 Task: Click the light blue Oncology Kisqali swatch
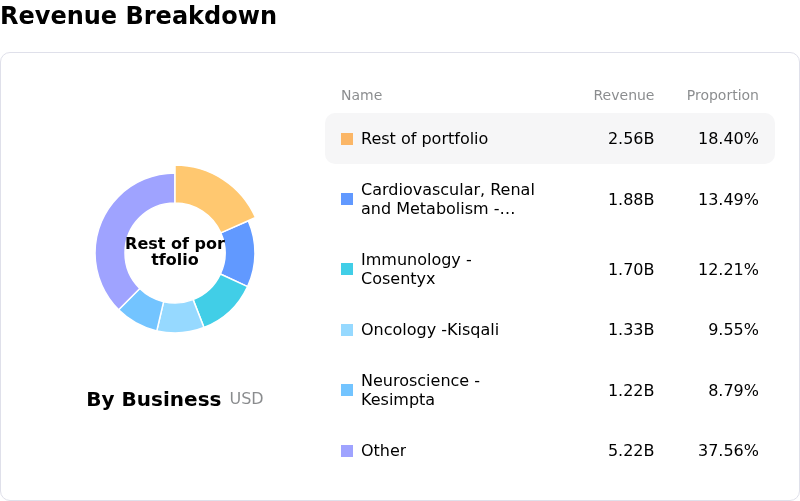pyautogui.click(x=347, y=330)
